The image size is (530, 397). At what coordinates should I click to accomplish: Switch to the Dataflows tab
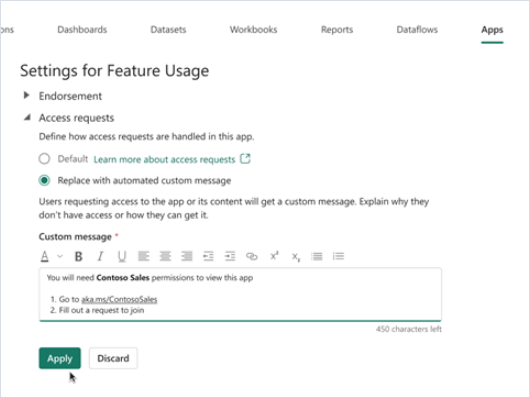[x=417, y=30]
